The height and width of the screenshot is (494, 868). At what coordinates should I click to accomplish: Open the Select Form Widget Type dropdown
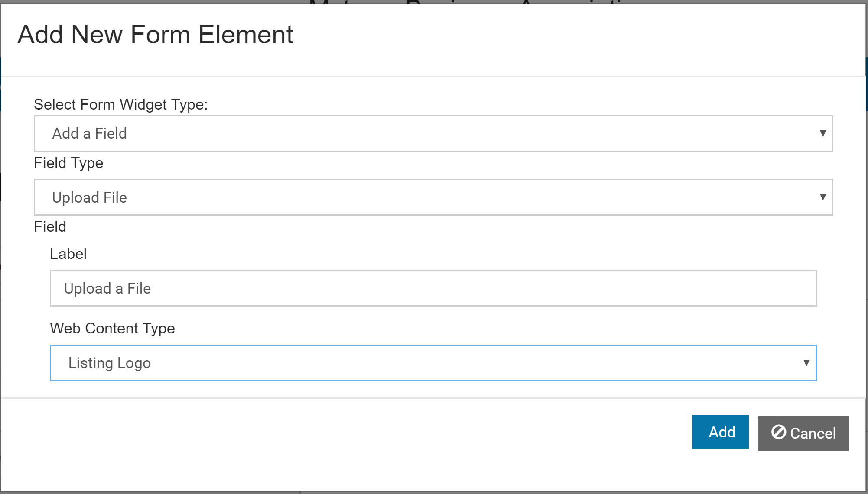(433, 133)
